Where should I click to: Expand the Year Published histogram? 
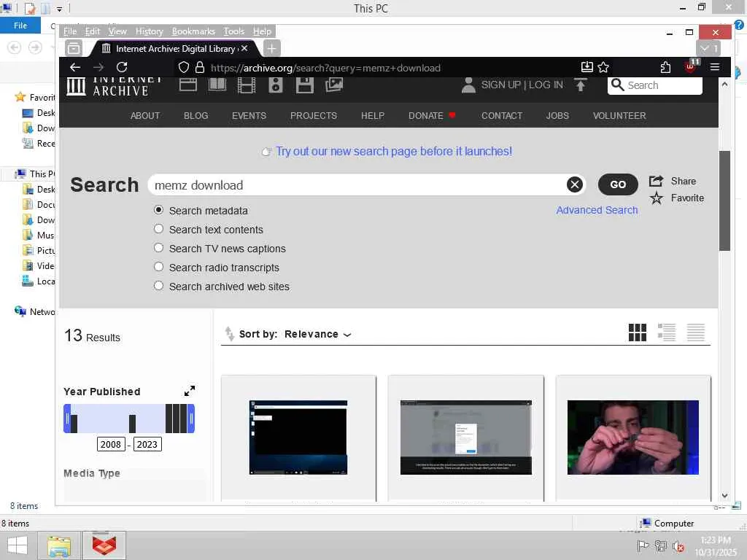coord(190,391)
